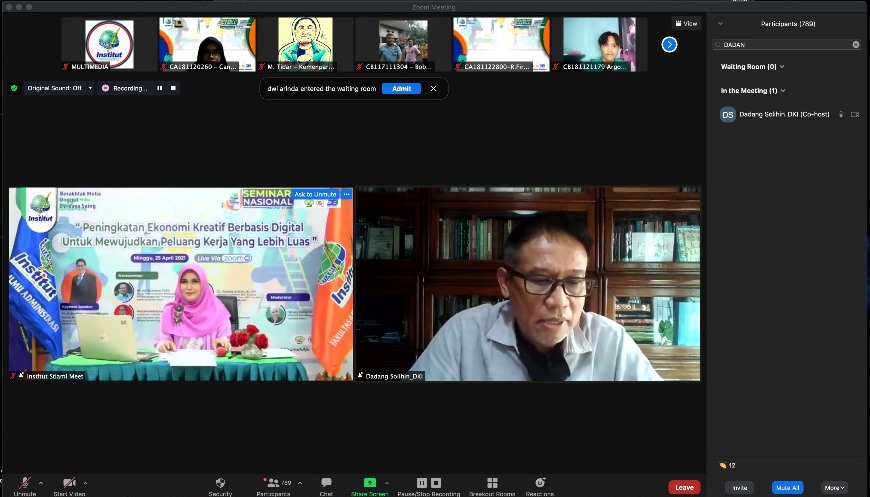
Task: Click the Mute All button
Action: pos(787,488)
